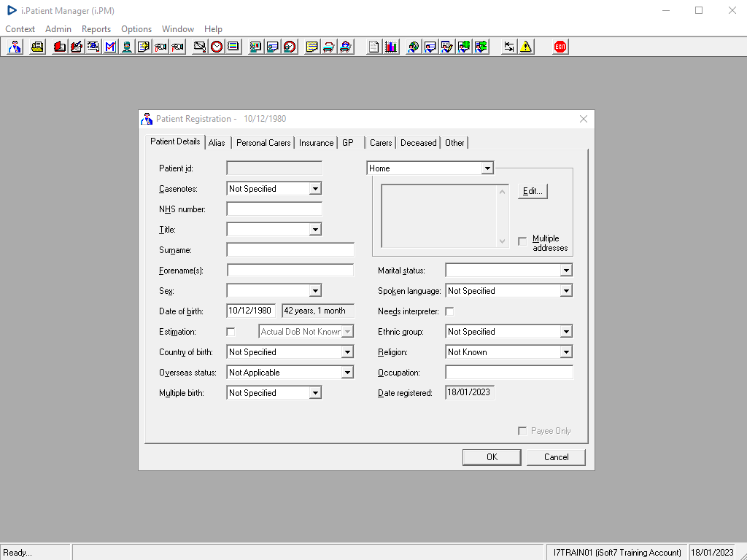747x560 pixels.
Task: Expand the Marital status dropdown
Action: (566, 271)
